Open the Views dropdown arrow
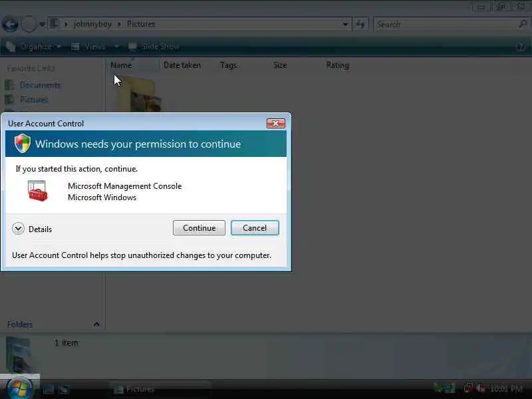The height and width of the screenshot is (399, 532). [116, 47]
